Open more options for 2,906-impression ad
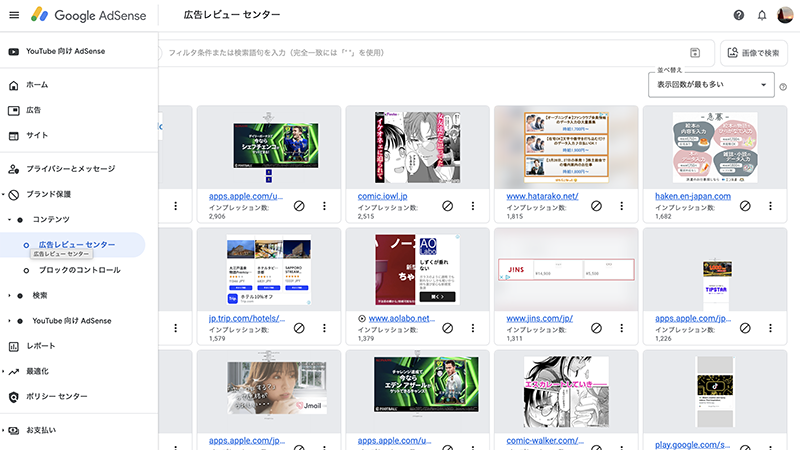The image size is (800, 450). coord(324,206)
